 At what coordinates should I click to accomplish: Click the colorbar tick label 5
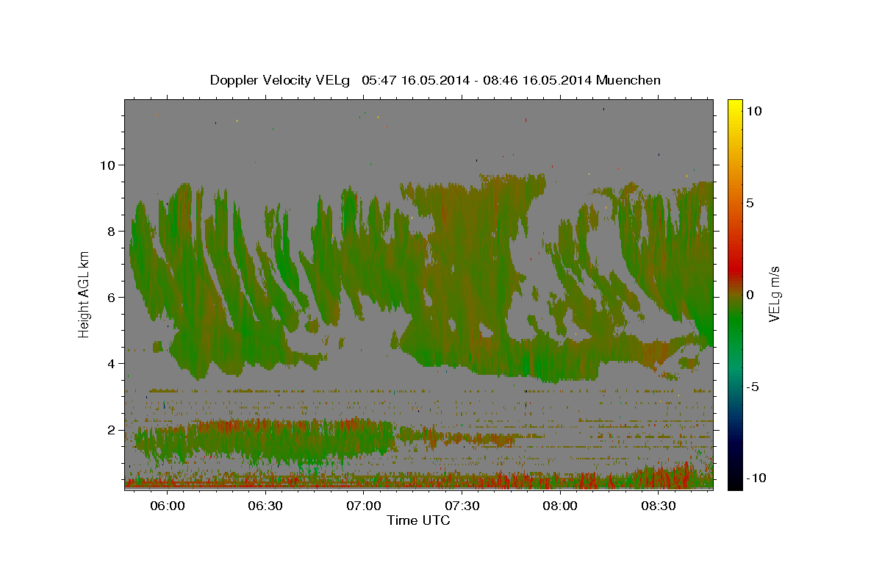[750, 203]
